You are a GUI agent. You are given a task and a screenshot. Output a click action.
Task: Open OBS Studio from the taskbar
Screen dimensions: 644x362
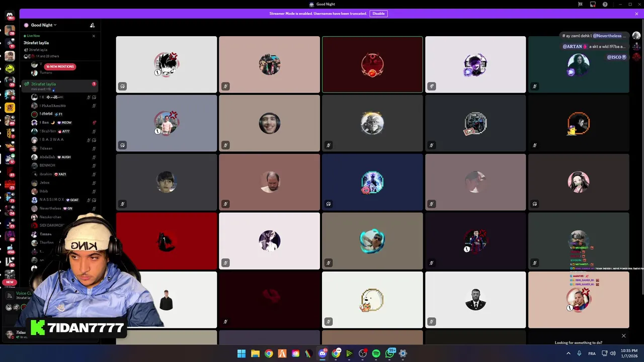coord(363,353)
